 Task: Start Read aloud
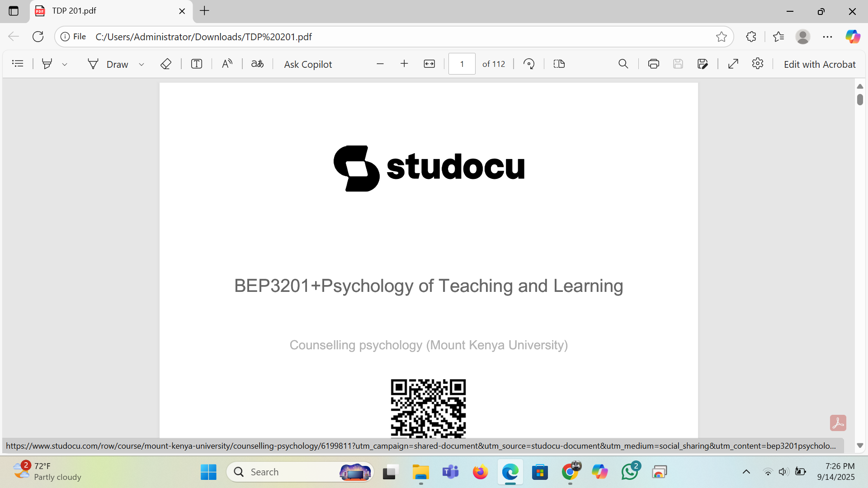(227, 64)
